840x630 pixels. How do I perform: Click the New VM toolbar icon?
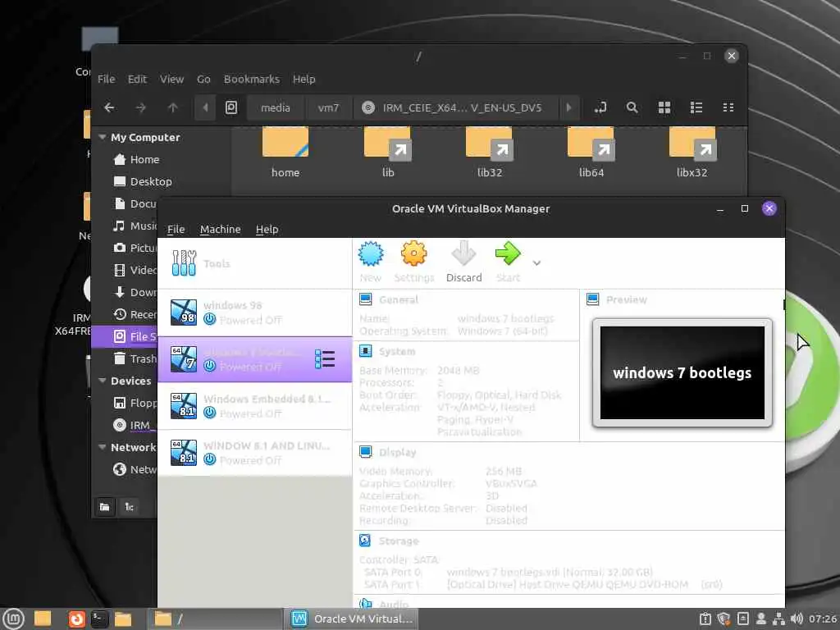click(371, 262)
